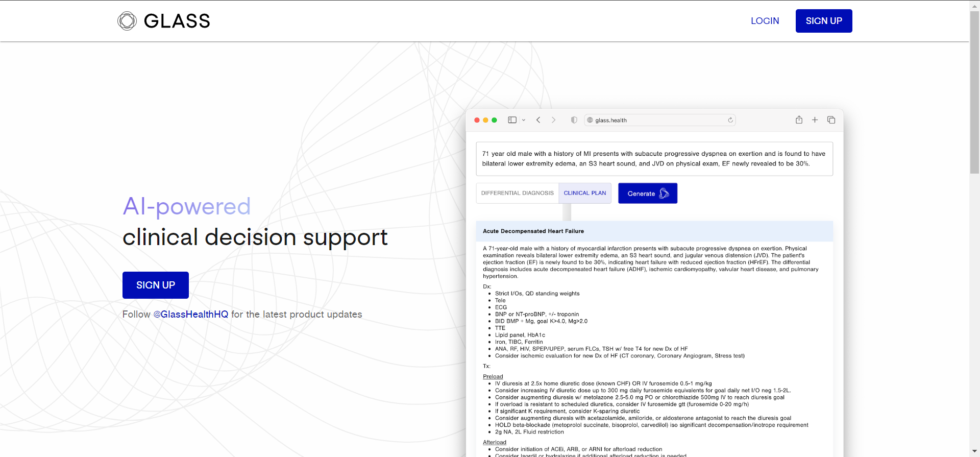This screenshot has width=980, height=457.
Task: Click the 'Lipid panel, HbA1c' item
Action: tap(520, 335)
